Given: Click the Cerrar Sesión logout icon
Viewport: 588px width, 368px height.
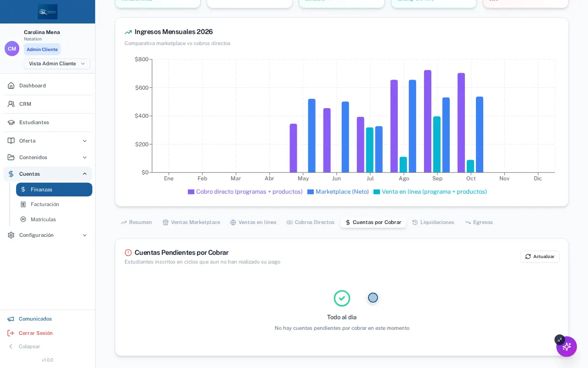Looking at the screenshot, I should (x=11, y=333).
